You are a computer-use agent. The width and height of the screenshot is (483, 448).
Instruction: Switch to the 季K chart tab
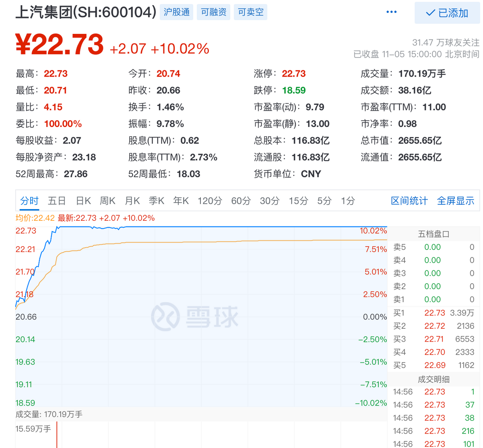[x=156, y=201]
